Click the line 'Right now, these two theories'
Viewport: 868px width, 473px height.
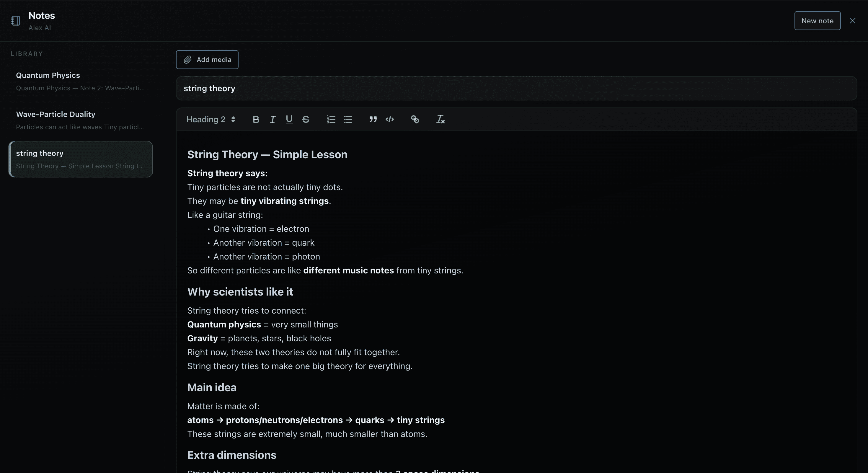293,353
